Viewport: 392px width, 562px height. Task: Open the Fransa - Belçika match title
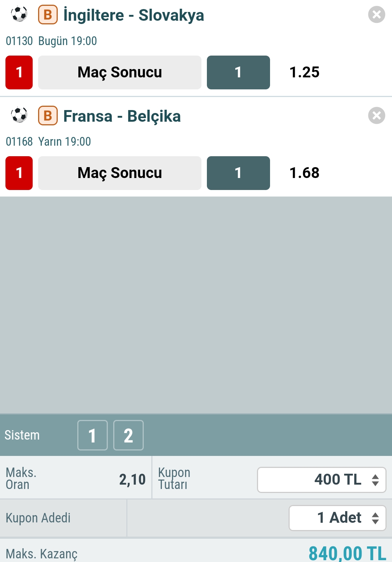tap(122, 116)
